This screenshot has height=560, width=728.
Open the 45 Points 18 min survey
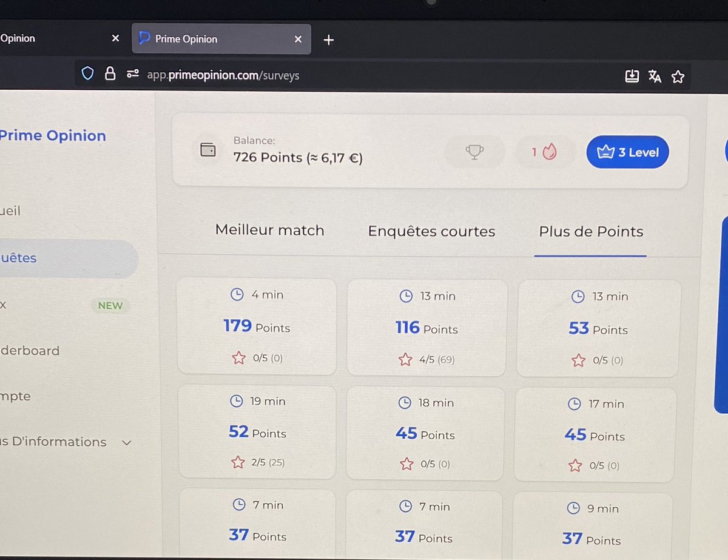[x=425, y=433]
